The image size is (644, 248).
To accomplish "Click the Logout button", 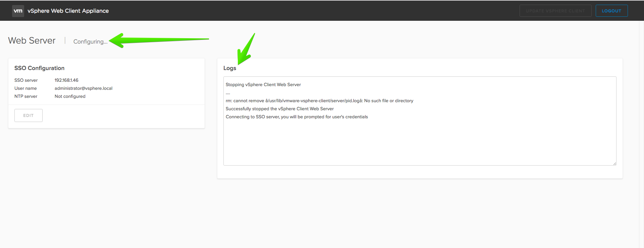I will coord(611,11).
